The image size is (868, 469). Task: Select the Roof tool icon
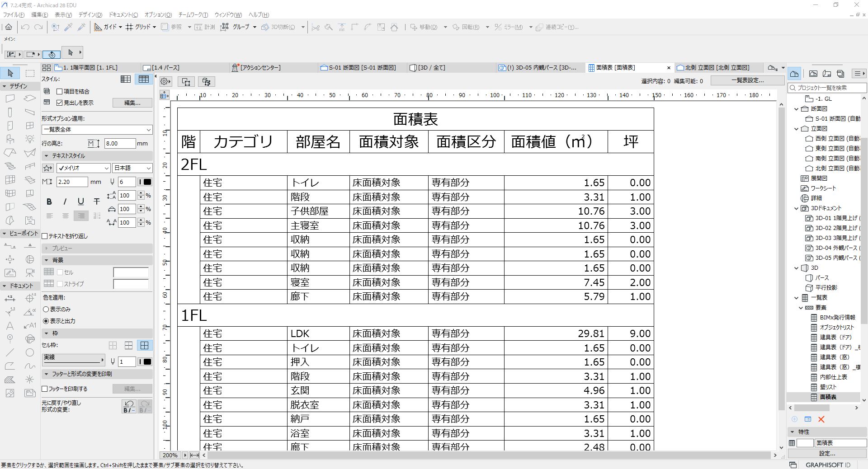(10, 153)
